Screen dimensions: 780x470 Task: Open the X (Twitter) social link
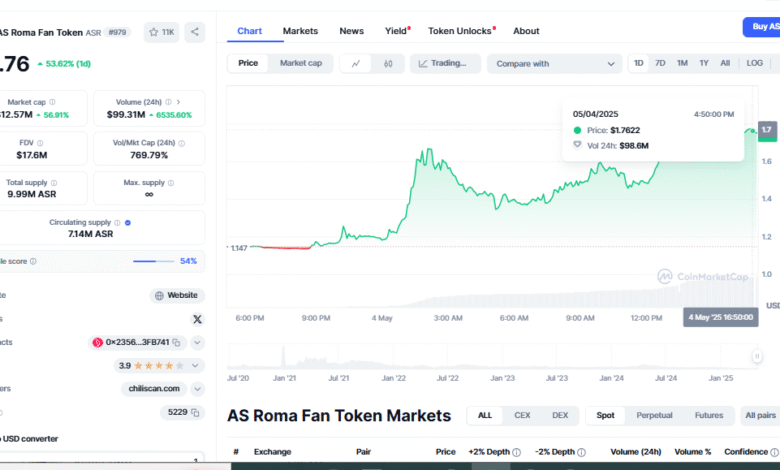click(x=197, y=319)
